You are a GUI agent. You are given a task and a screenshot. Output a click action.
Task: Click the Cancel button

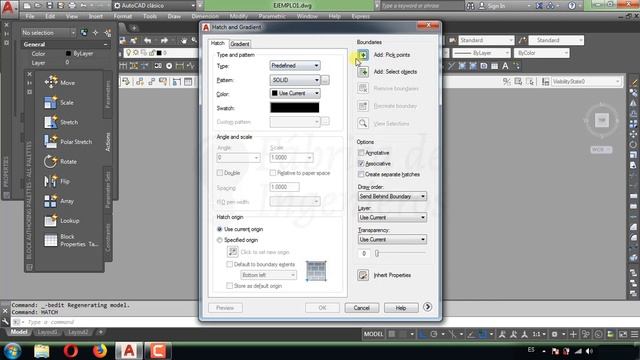362,308
